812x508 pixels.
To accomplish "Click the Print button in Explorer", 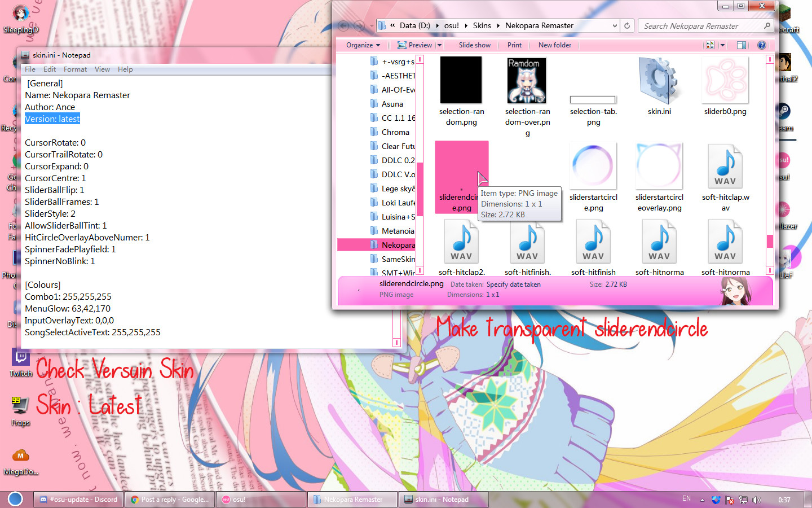I will click(514, 45).
